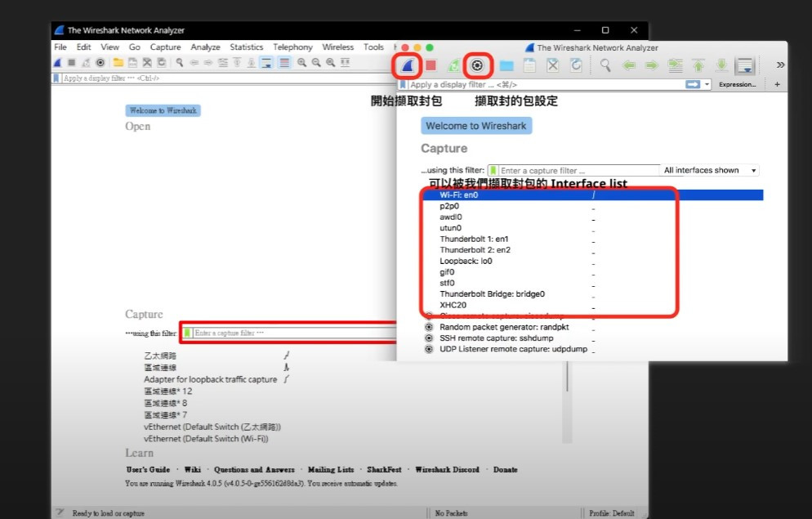Image resolution: width=812 pixels, height=519 pixels.
Task: Stop capture square icon in Windows Wireshark toolbar
Action: (x=72, y=63)
